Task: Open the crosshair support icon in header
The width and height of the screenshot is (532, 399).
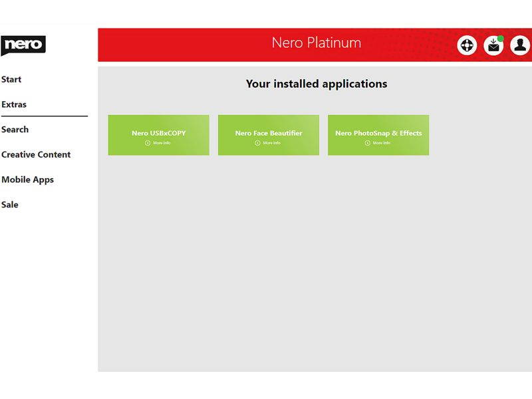Action: (x=467, y=45)
